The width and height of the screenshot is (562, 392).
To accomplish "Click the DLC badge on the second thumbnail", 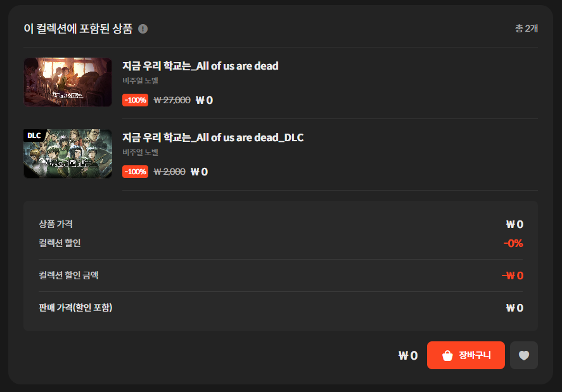I will [x=34, y=136].
